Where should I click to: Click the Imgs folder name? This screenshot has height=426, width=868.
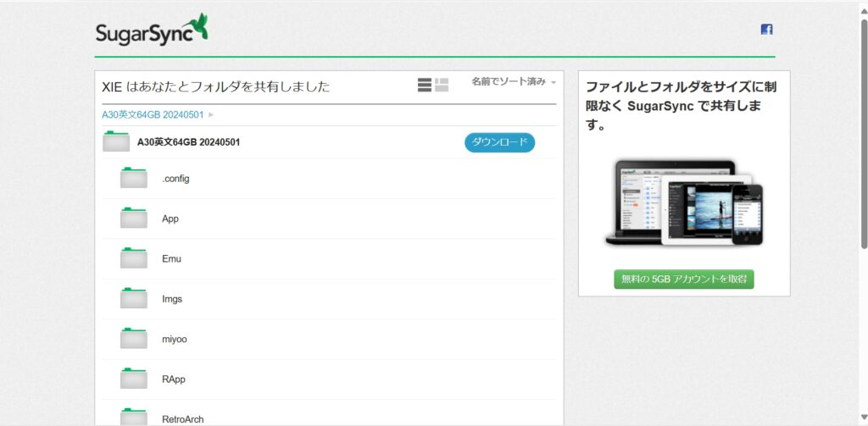tap(172, 299)
